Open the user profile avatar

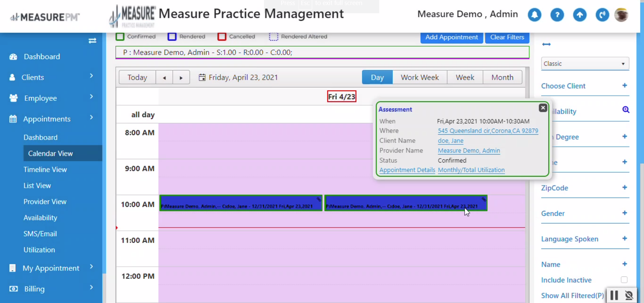(x=621, y=15)
